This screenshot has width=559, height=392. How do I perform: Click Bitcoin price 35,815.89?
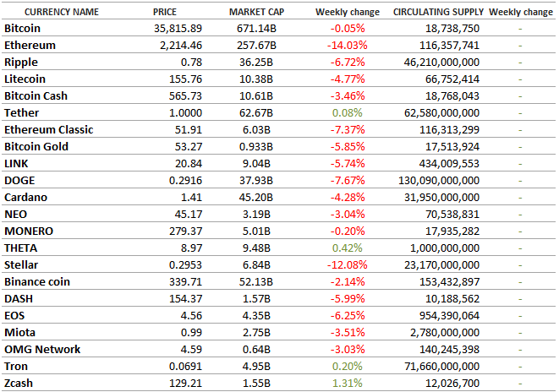tap(178, 29)
